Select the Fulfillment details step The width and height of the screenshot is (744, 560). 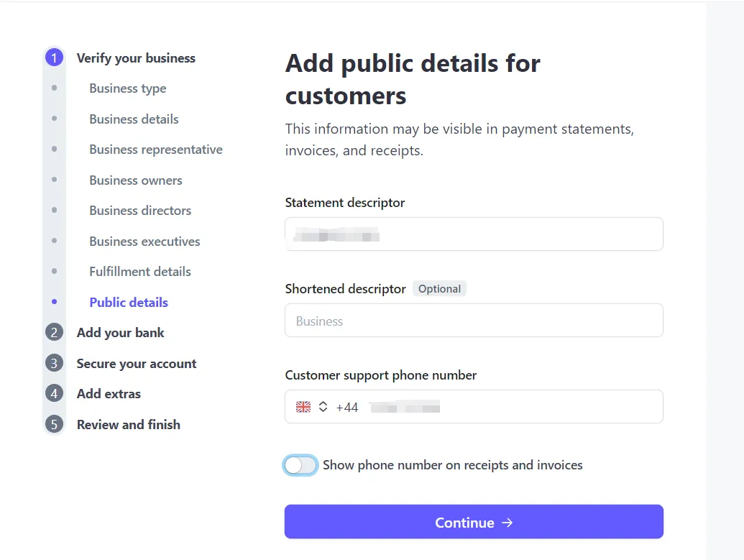[140, 272]
